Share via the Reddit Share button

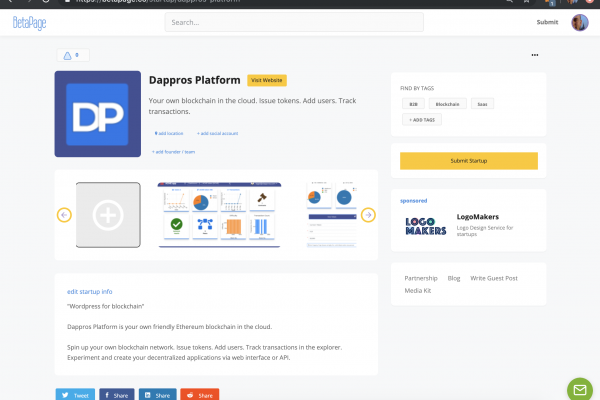200,395
